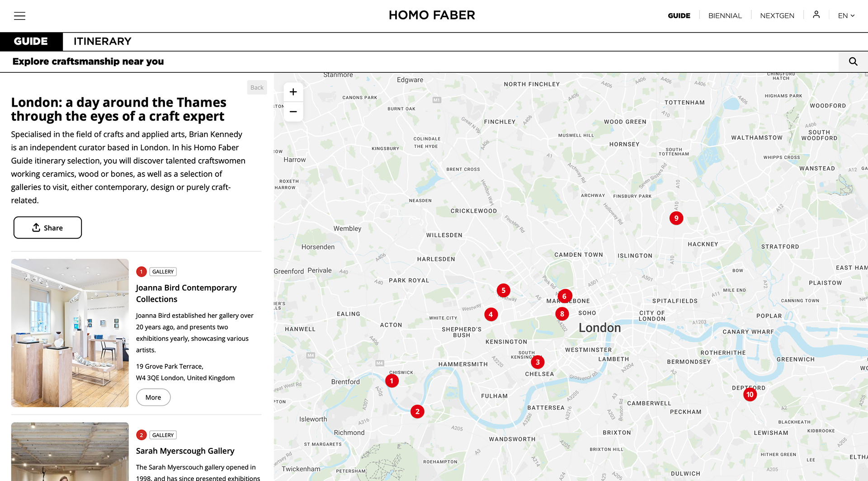
Task: Click the Share button
Action: click(47, 227)
